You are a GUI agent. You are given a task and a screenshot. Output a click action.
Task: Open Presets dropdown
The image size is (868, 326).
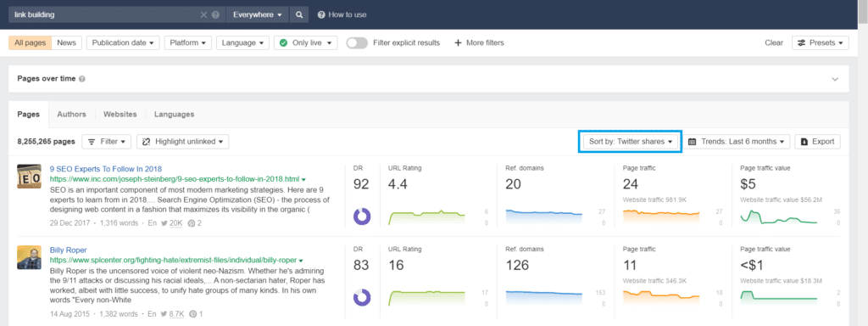pyautogui.click(x=821, y=42)
